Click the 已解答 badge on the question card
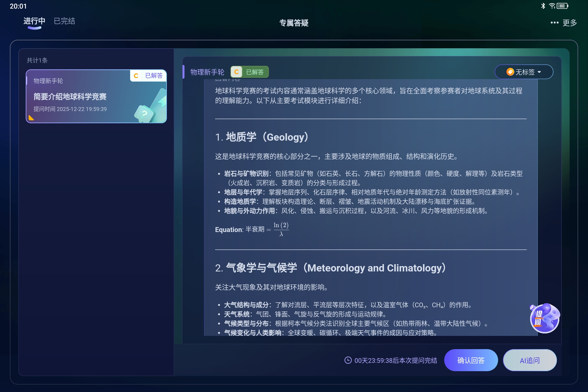 coord(154,75)
